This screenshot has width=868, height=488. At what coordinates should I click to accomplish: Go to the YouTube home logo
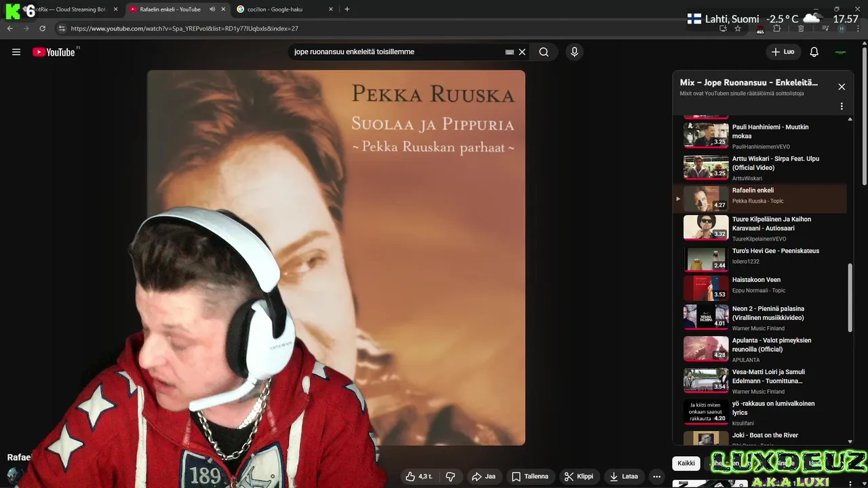[x=54, y=52]
